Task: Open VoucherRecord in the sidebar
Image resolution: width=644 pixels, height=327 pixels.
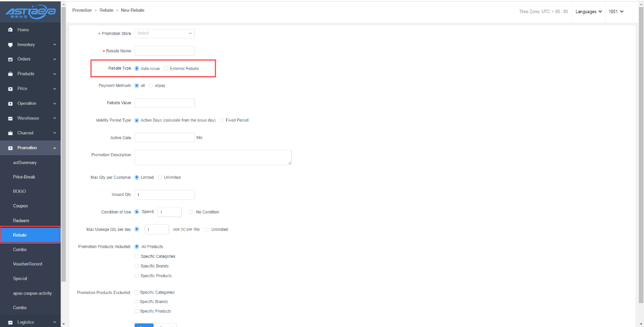Action: point(27,264)
